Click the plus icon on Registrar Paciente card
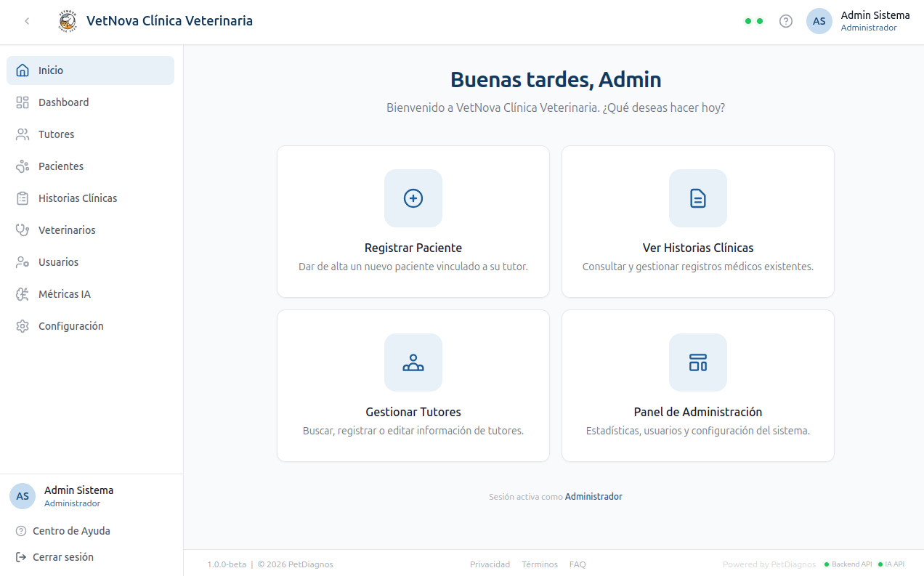Image resolution: width=924 pixels, height=576 pixels. click(413, 198)
